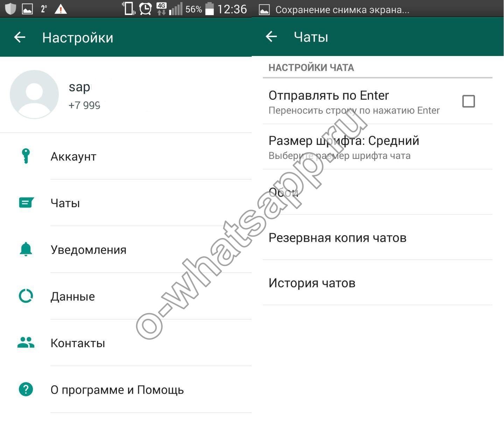Tap the chat bubble icon beside Чаты
The height and width of the screenshot is (448, 504).
[x=26, y=203]
